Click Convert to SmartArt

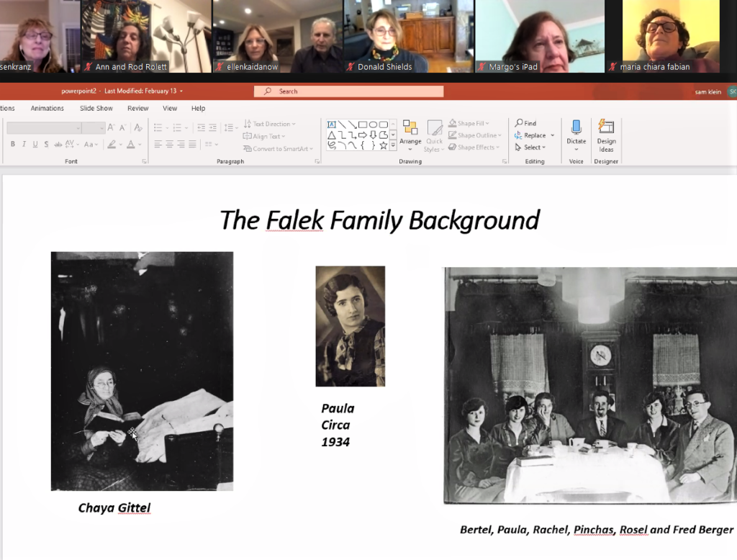pos(279,148)
